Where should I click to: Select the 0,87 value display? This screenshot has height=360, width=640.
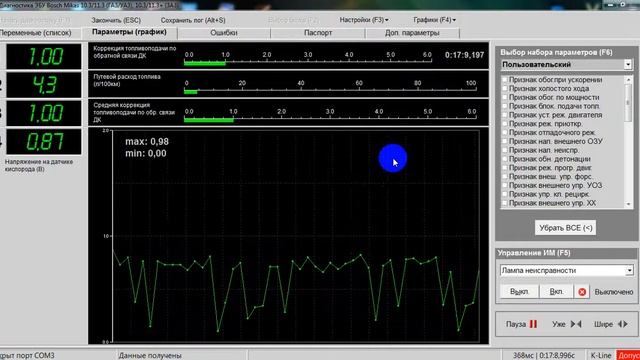[44, 142]
